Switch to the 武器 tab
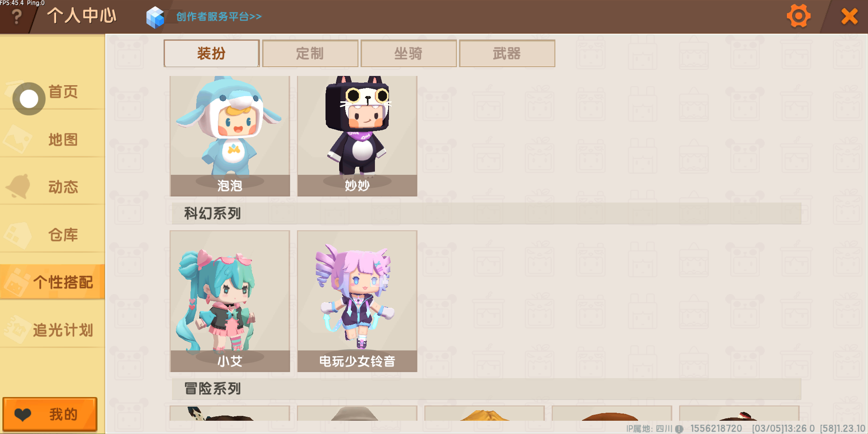The image size is (868, 434). [x=507, y=53]
